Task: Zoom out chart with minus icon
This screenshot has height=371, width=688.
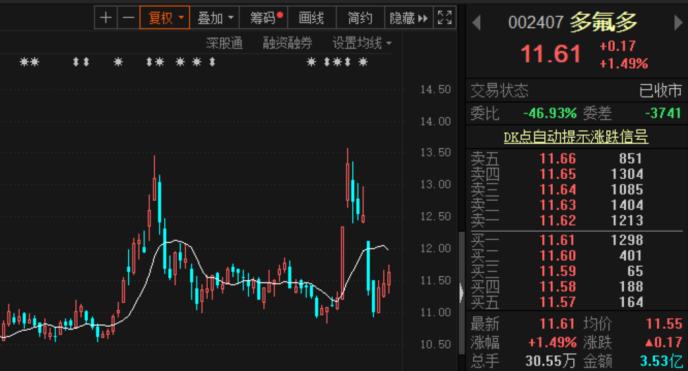Action: [x=128, y=18]
